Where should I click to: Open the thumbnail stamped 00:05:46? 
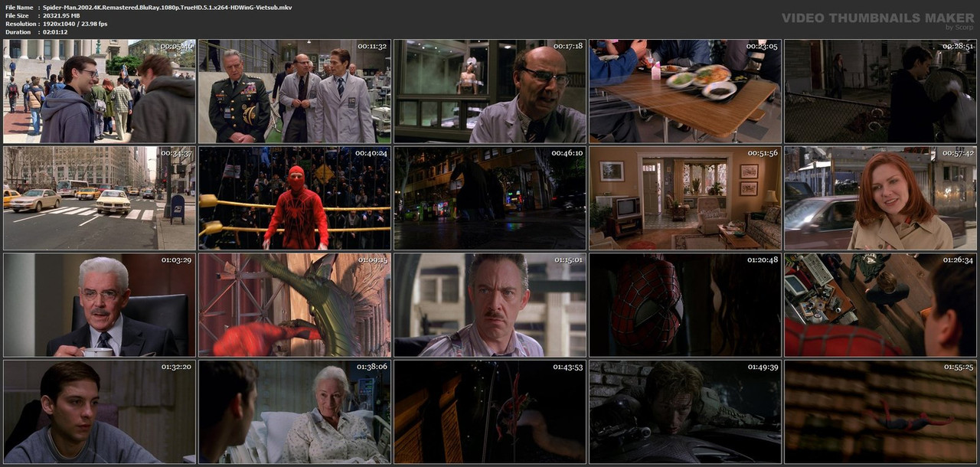[x=100, y=92]
